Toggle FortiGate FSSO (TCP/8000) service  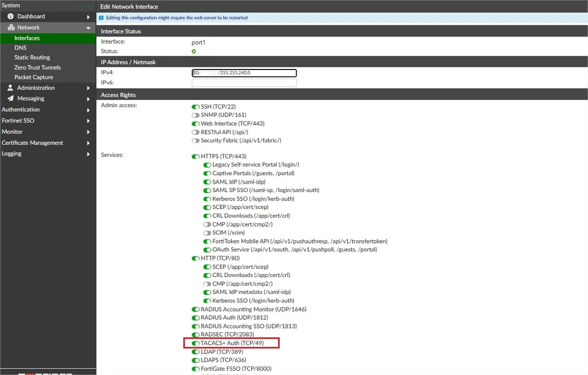tap(195, 369)
